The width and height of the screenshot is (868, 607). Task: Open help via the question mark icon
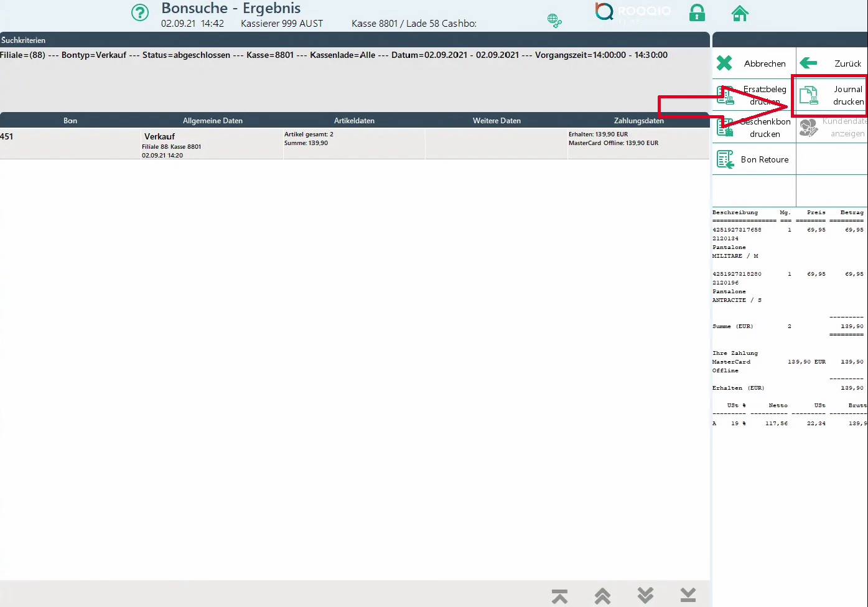[140, 13]
